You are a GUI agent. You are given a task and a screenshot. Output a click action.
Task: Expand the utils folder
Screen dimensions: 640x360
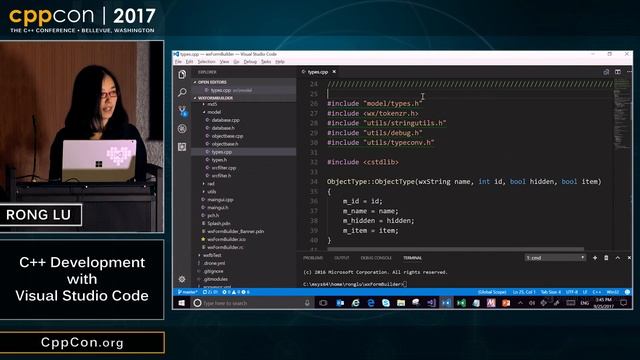click(211, 191)
